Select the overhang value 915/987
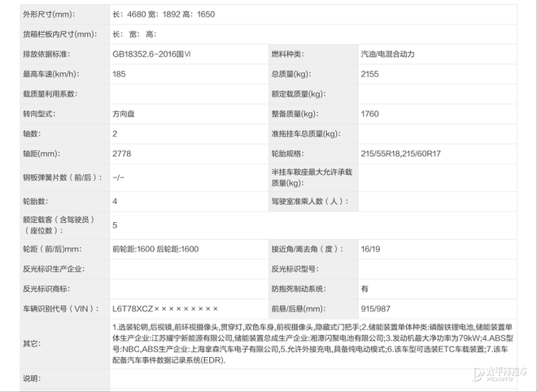 [x=375, y=308]
